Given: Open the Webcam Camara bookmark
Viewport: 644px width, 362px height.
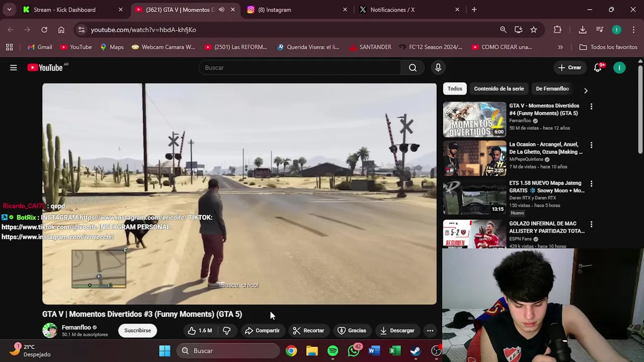Looking at the screenshot, I should tap(163, 47).
